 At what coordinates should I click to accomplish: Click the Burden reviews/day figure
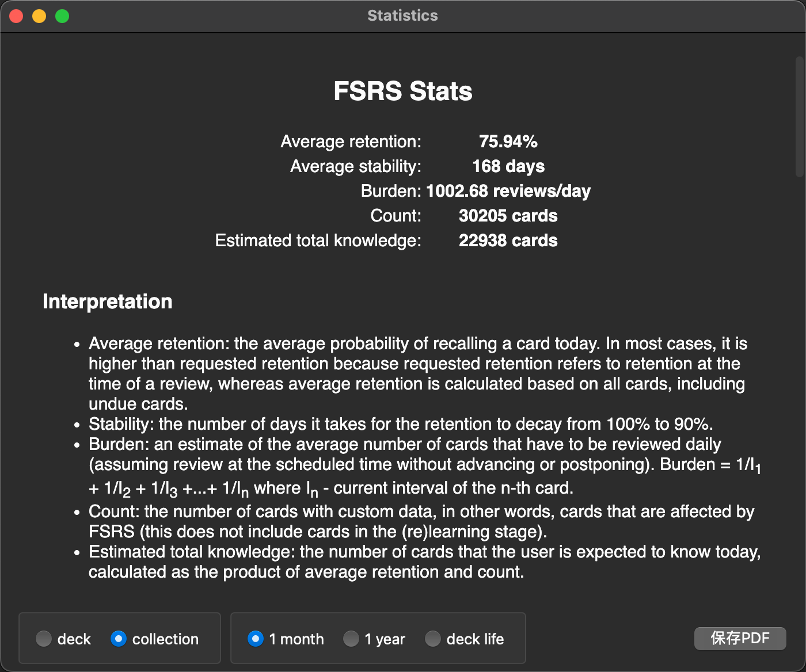tap(508, 191)
